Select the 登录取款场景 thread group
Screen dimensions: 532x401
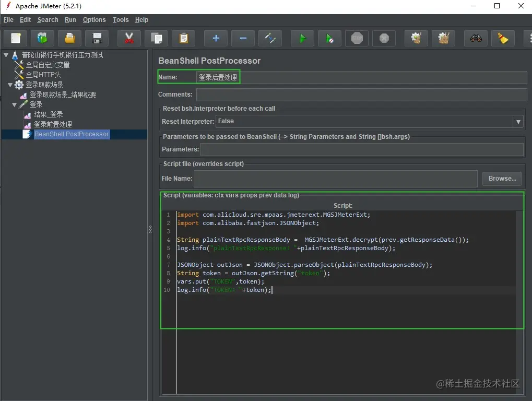tap(44, 85)
